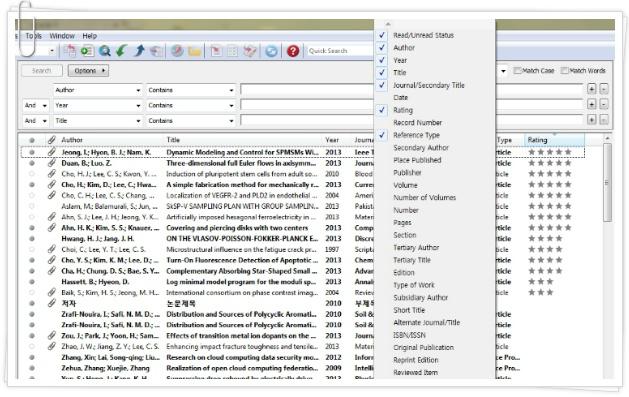Image resolution: width=629 pixels, height=397 pixels.
Task: Open the Year field dropdown
Action: pos(138,105)
